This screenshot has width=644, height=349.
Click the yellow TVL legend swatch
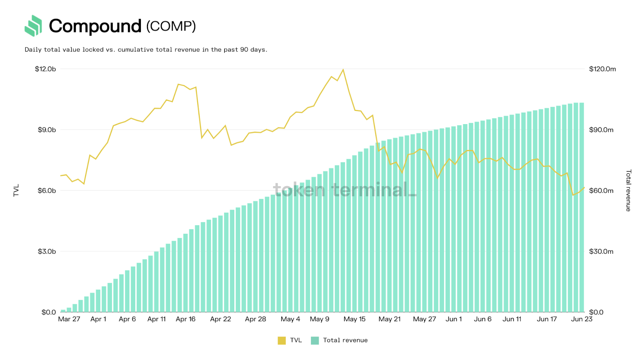[282, 341]
